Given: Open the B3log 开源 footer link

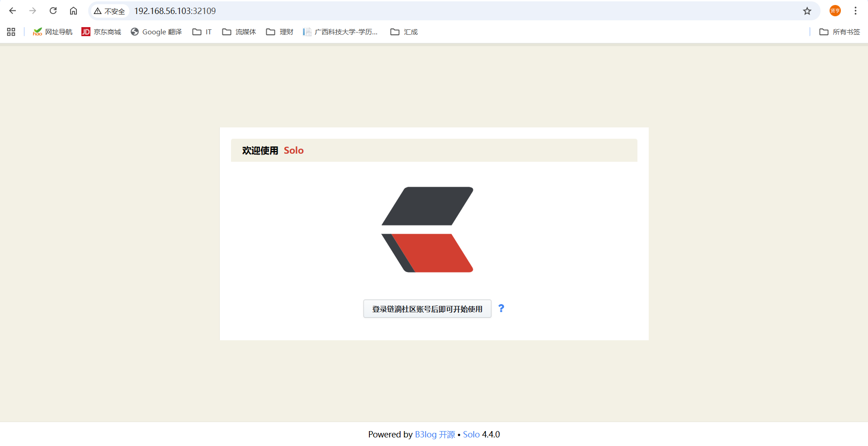Looking at the screenshot, I should (435, 434).
